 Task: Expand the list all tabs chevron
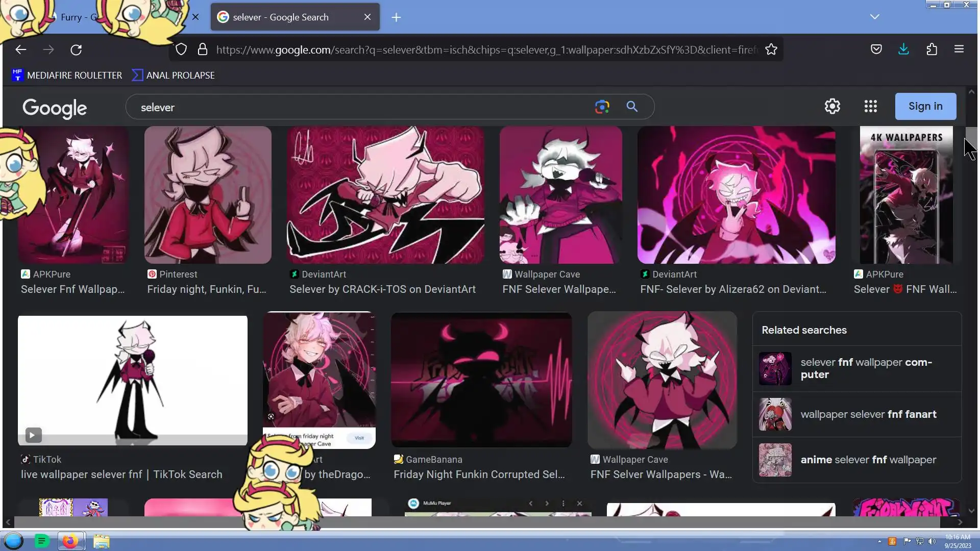(x=874, y=17)
